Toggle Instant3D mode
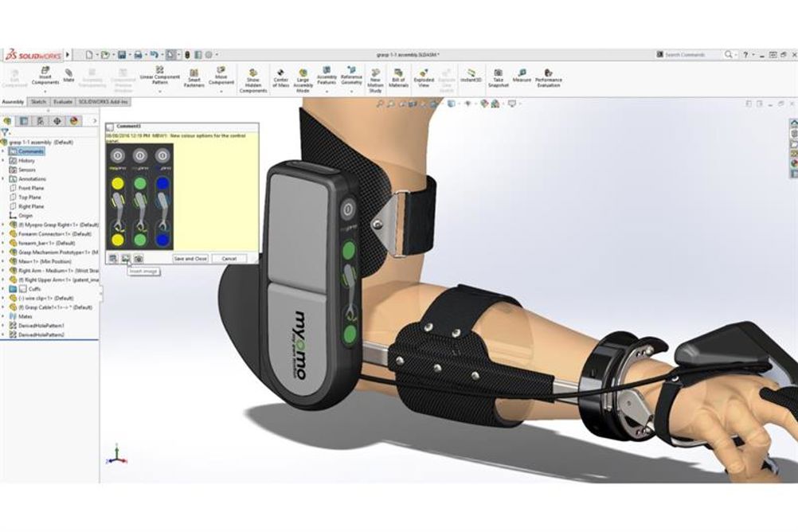 [471, 76]
